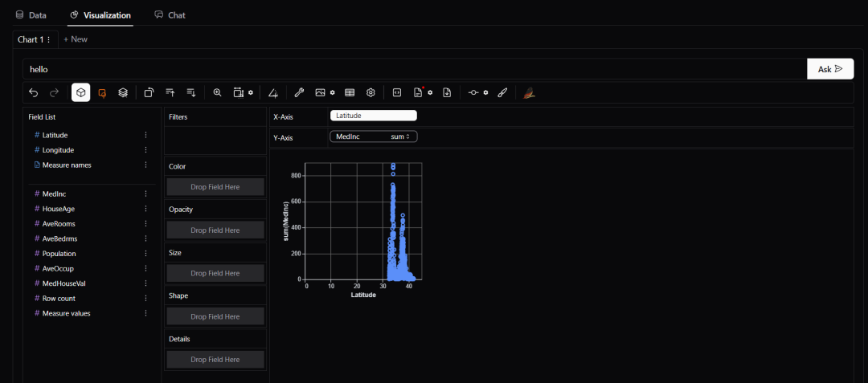Click the redo arrow icon

pos(55,93)
